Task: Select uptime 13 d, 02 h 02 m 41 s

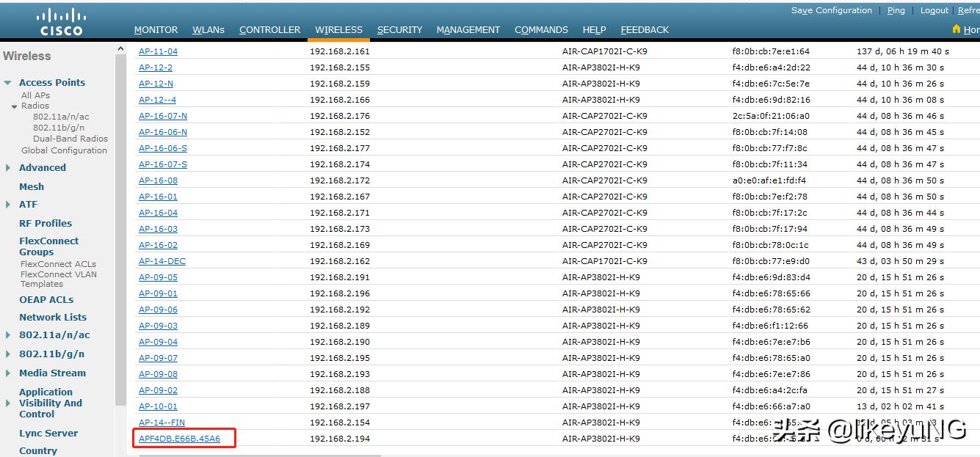Action: [901, 406]
